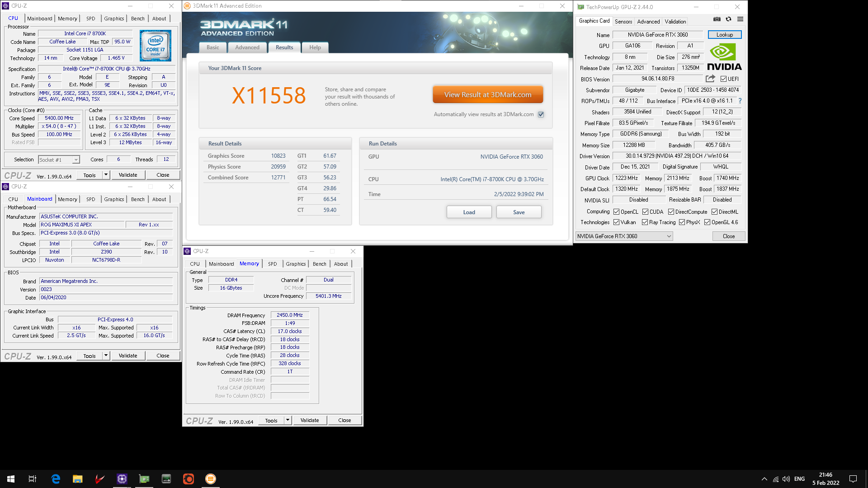Open the GPU-Z hamburger menu
The width and height of the screenshot is (868, 488).
pos(740,19)
